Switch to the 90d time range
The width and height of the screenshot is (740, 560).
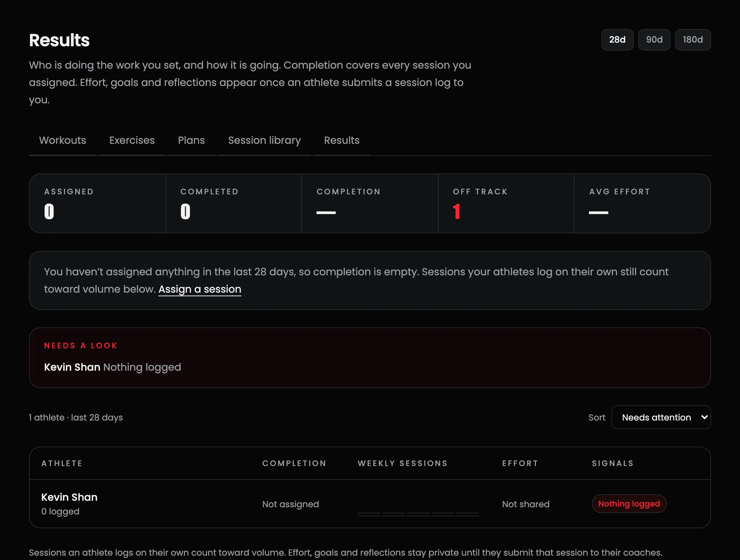coord(654,40)
